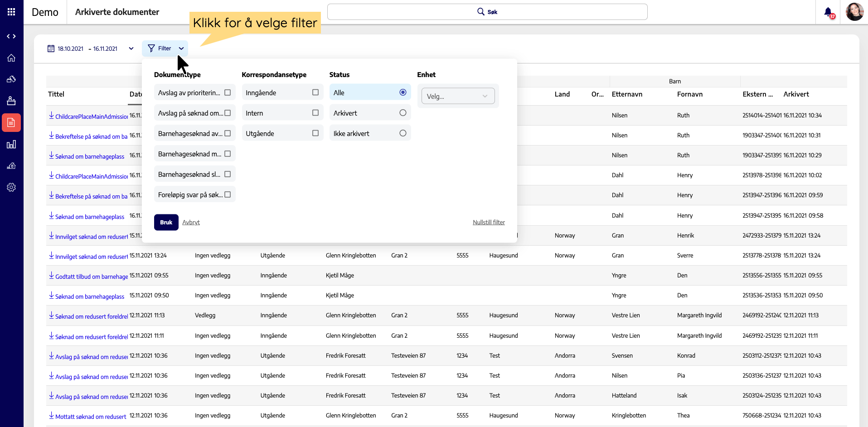Tick the Inngående correspondence checkbox
868x427 pixels.
[315, 92]
